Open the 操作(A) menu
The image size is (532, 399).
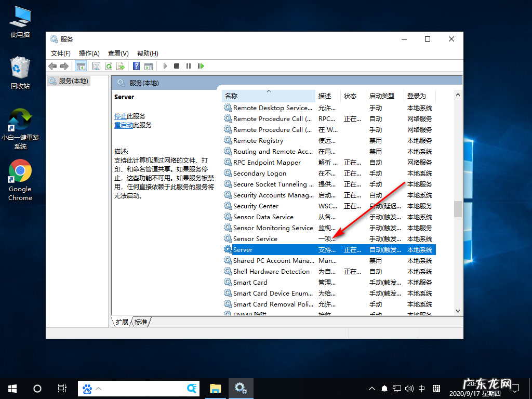pyautogui.click(x=88, y=53)
